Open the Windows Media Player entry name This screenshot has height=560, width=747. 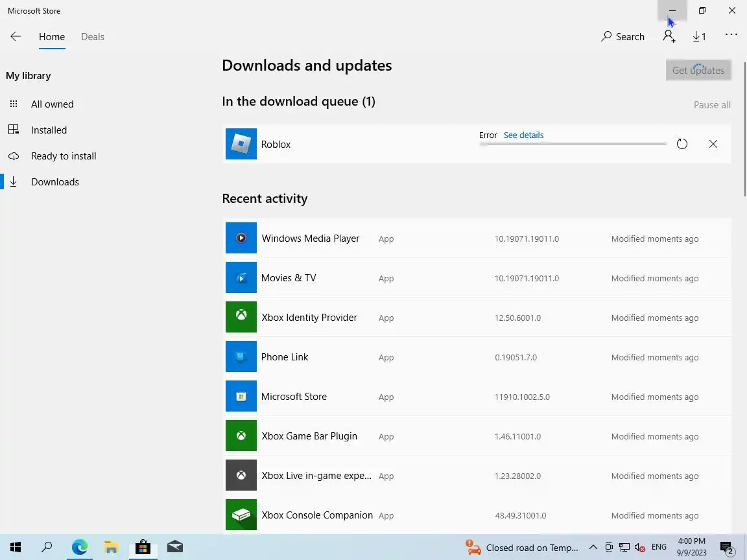coord(310,239)
